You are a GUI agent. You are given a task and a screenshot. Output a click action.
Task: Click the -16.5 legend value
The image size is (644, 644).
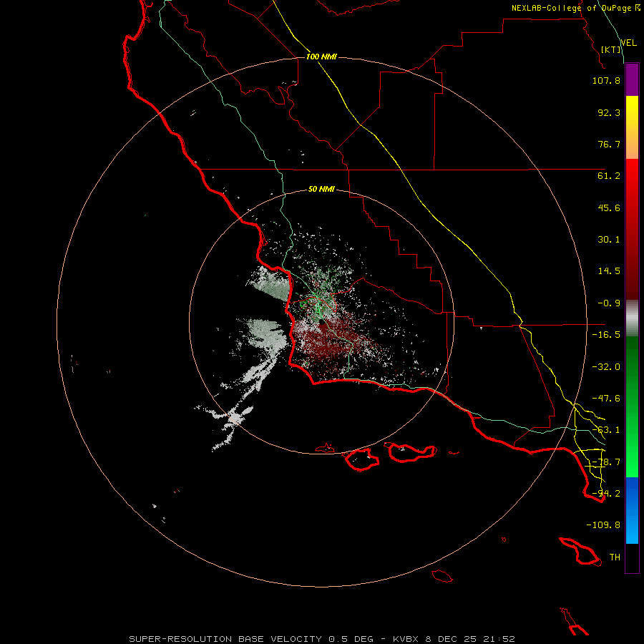(x=606, y=335)
